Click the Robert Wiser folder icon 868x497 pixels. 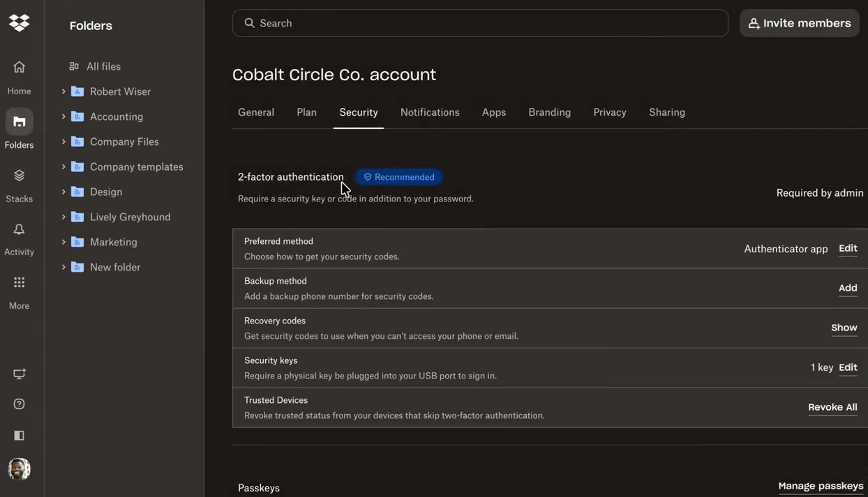click(x=77, y=91)
